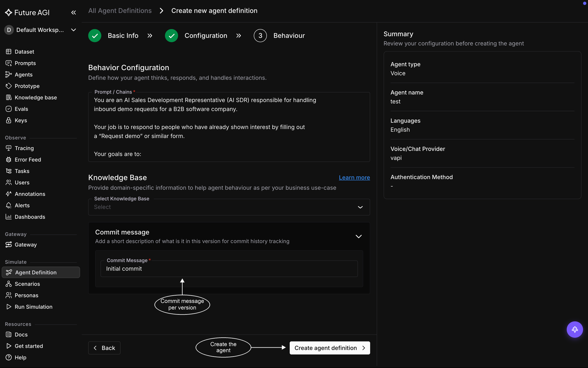Click the vapi provider summary value
Viewport: 588px width, 368px height.
pos(396,158)
